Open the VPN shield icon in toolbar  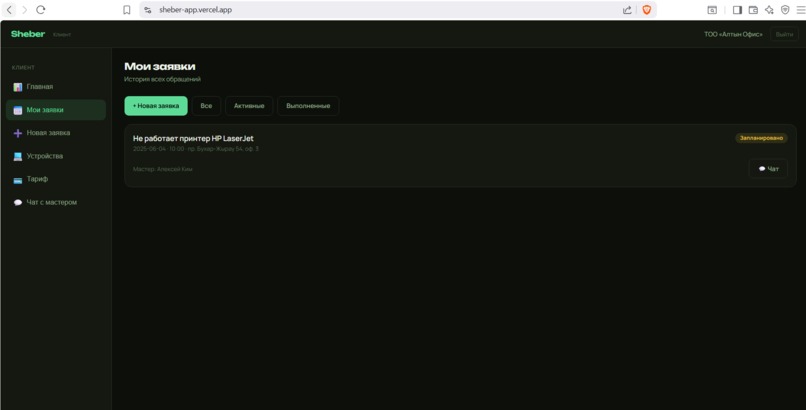[785, 10]
